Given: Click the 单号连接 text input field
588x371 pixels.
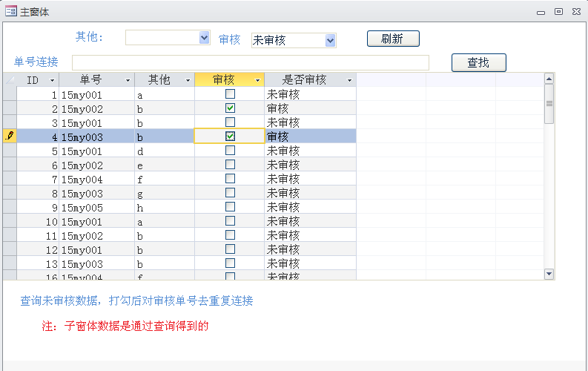Looking at the screenshot, I should click(x=250, y=62).
